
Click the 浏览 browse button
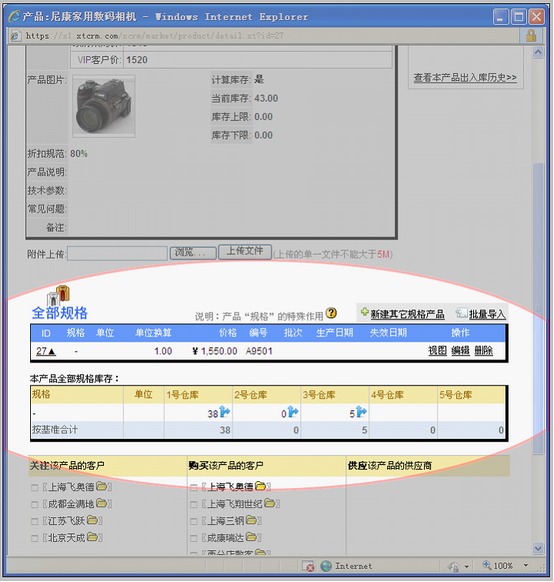pyautogui.click(x=193, y=253)
